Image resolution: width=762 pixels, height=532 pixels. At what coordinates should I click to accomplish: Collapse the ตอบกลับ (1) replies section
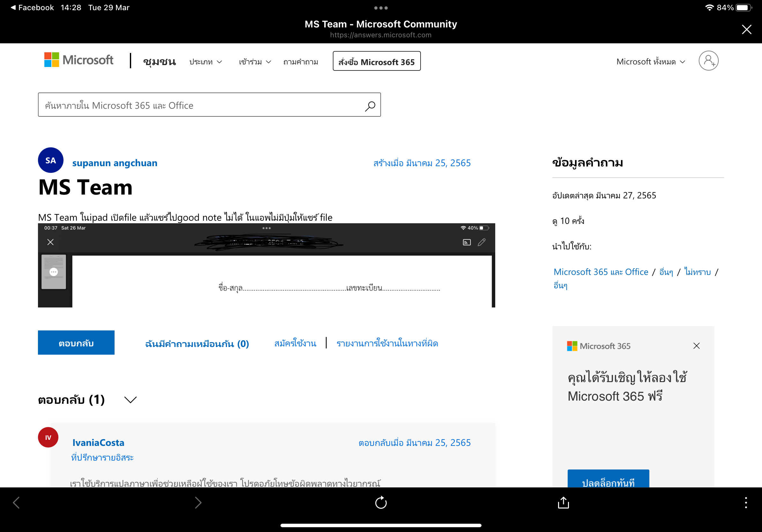(x=131, y=400)
